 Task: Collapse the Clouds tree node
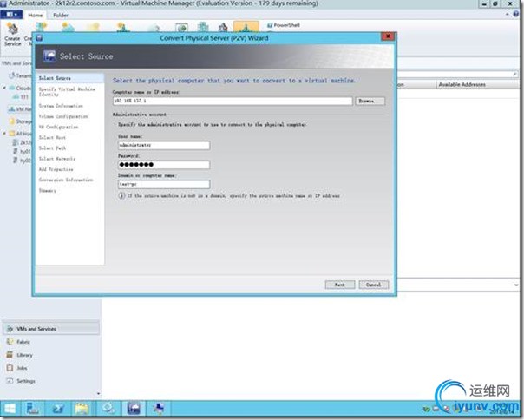tap(4, 88)
